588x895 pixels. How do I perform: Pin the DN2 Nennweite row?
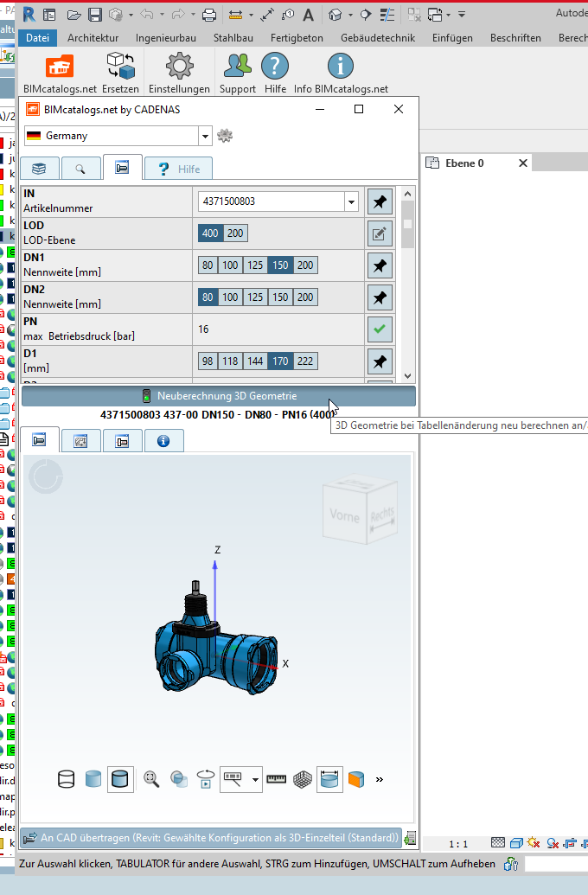380,297
